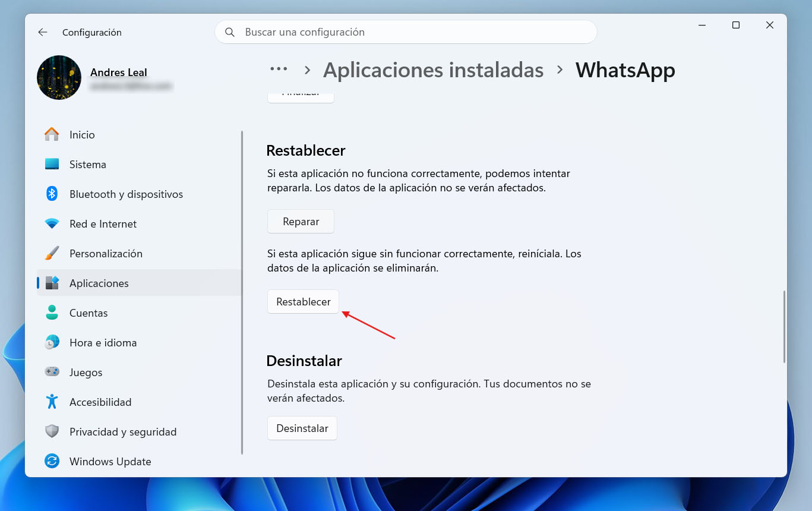Viewport: 812px width, 511px height.
Task: Click the Bluetooth icon in sidebar
Action: click(52, 194)
